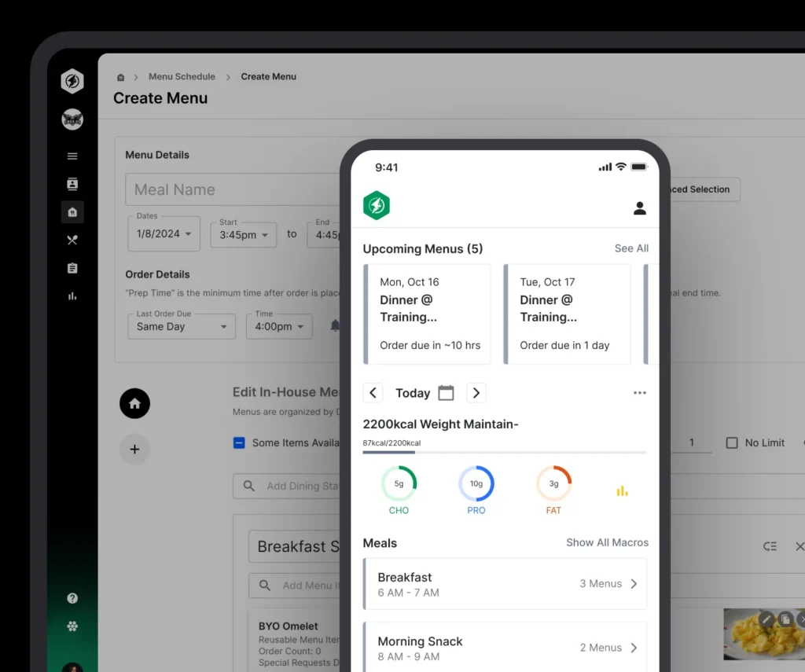This screenshot has height=672, width=805.
Task: Select the contact card icon in sidebar
Action: click(72, 184)
